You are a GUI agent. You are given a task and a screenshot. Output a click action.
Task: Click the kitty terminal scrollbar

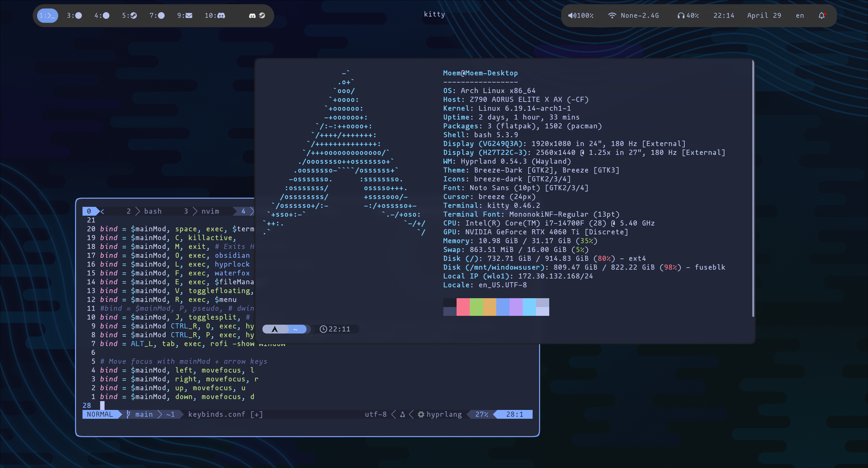point(753,189)
